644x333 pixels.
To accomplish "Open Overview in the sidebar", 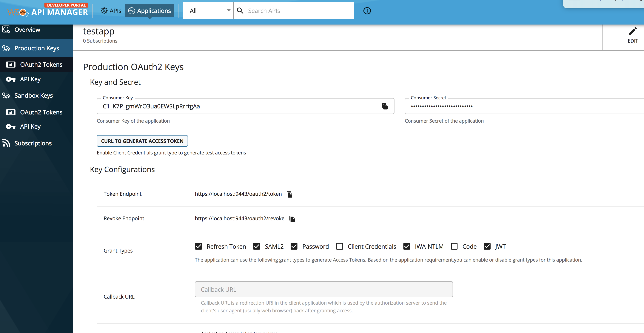I will tap(27, 30).
